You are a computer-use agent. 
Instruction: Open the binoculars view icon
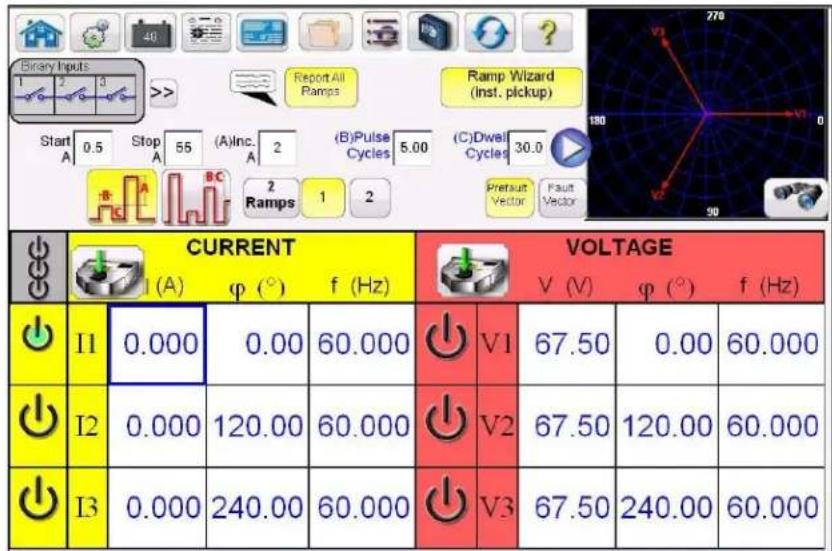tap(795, 197)
